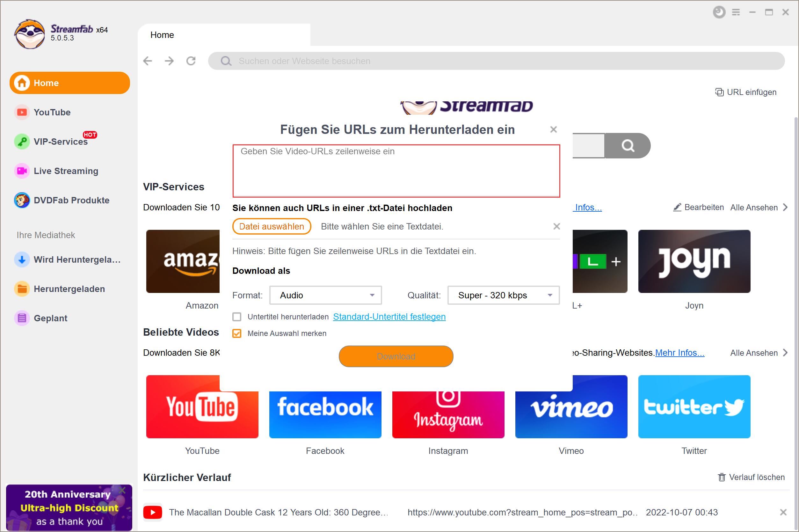The height and width of the screenshot is (532, 799).
Task: Go back with the back arrow
Action: pos(148,61)
